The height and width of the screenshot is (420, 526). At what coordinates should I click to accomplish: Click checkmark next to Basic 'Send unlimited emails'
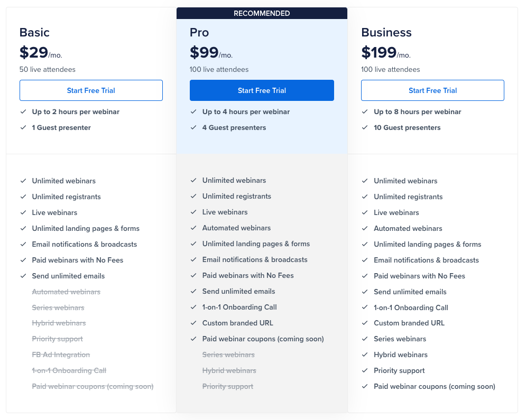click(x=23, y=276)
